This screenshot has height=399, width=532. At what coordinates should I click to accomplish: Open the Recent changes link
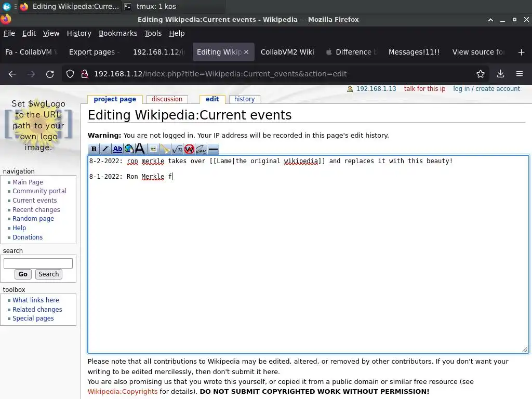(x=36, y=210)
